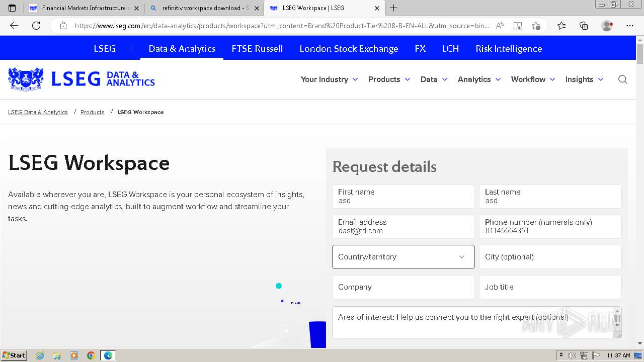Expand the Data menu

(x=434, y=79)
